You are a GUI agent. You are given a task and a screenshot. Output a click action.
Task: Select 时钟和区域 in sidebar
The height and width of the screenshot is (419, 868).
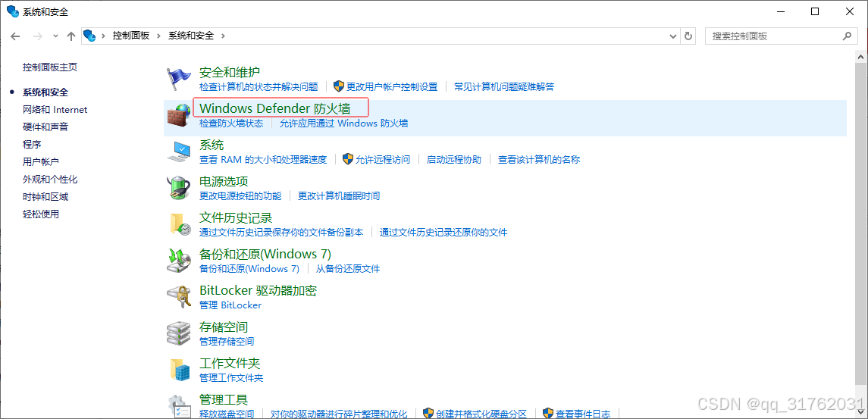point(45,196)
